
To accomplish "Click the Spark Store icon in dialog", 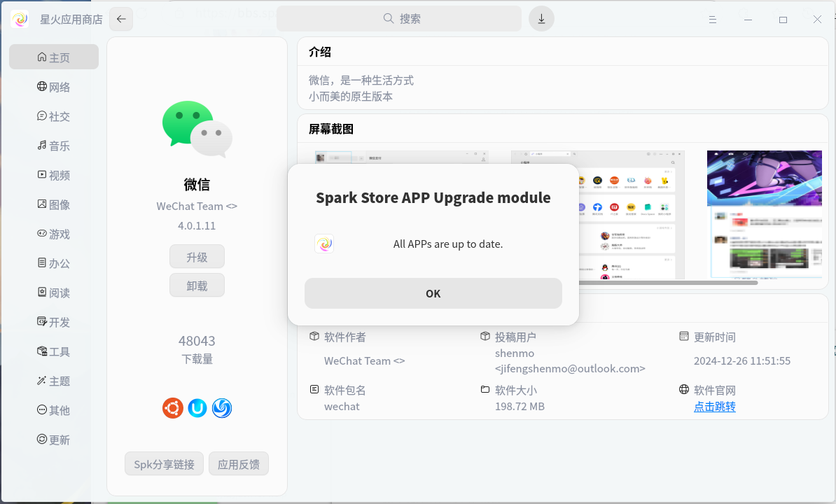I will point(324,244).
